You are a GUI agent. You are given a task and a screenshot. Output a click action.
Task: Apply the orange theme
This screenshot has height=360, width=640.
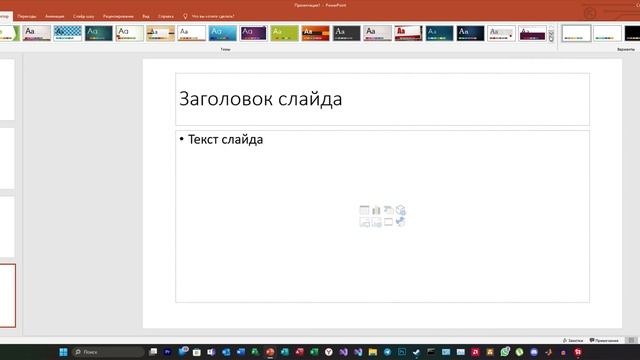[316, 33]
